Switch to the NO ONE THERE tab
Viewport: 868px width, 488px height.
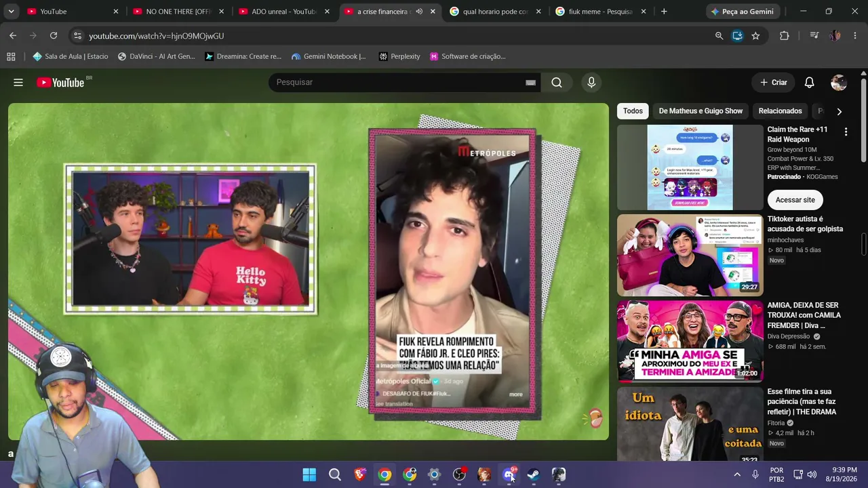pyautogui.click(x=178, y=12)
